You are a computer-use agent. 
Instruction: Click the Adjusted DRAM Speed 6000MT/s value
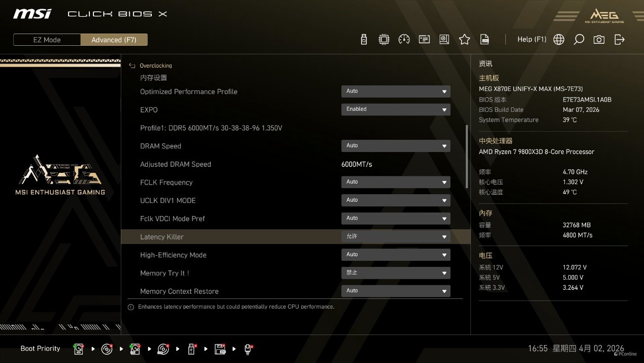tap(357, 164)
